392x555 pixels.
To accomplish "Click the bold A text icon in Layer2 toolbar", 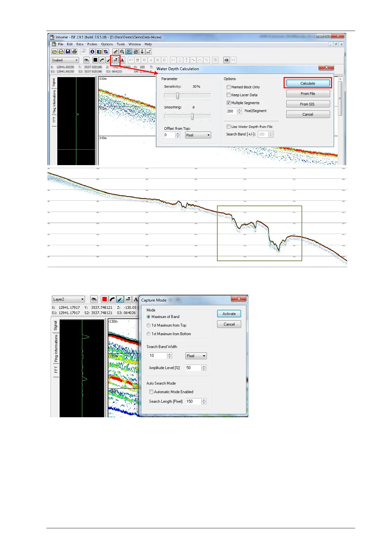I will (135, 299).
